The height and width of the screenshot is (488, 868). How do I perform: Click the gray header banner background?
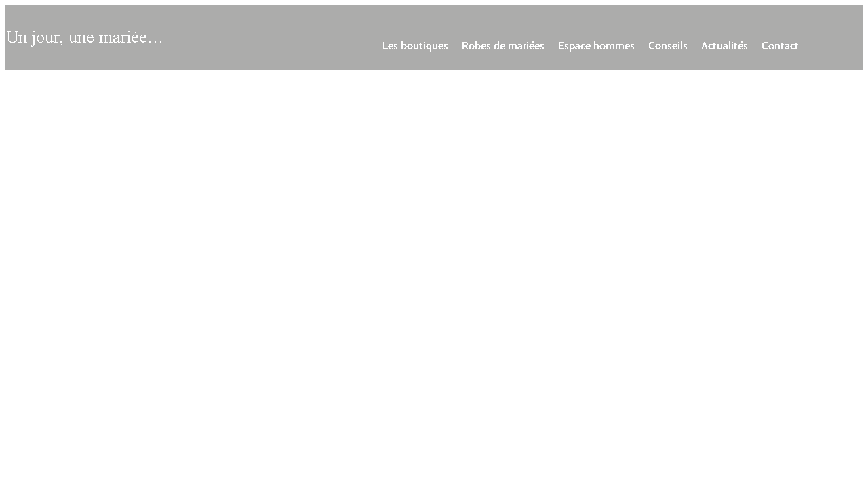(271, 20)
